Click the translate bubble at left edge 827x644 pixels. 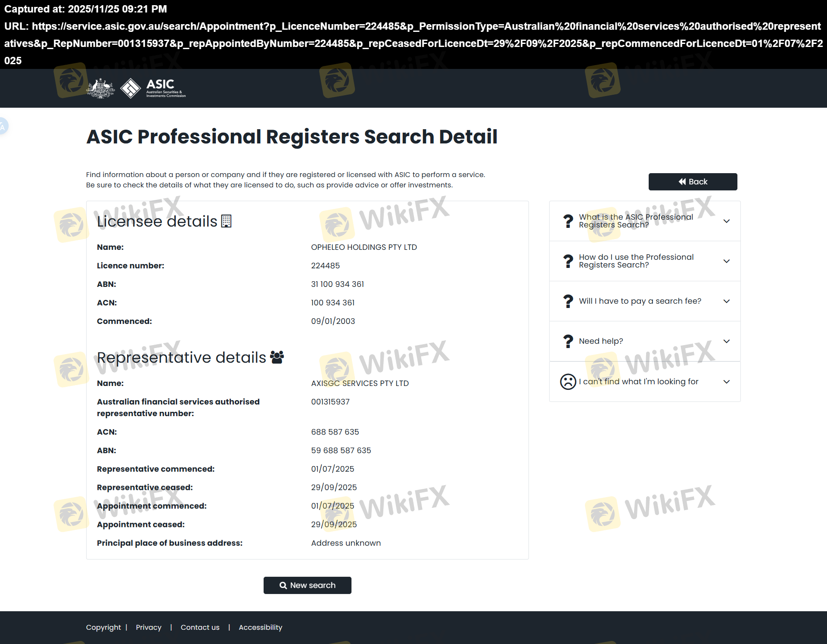pyautogui.click(x=3, y=127)
